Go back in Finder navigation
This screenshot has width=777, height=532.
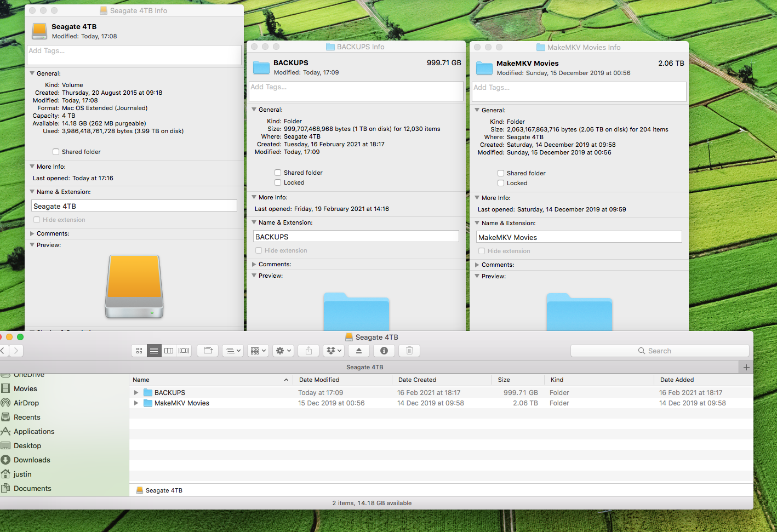(3, 351)
